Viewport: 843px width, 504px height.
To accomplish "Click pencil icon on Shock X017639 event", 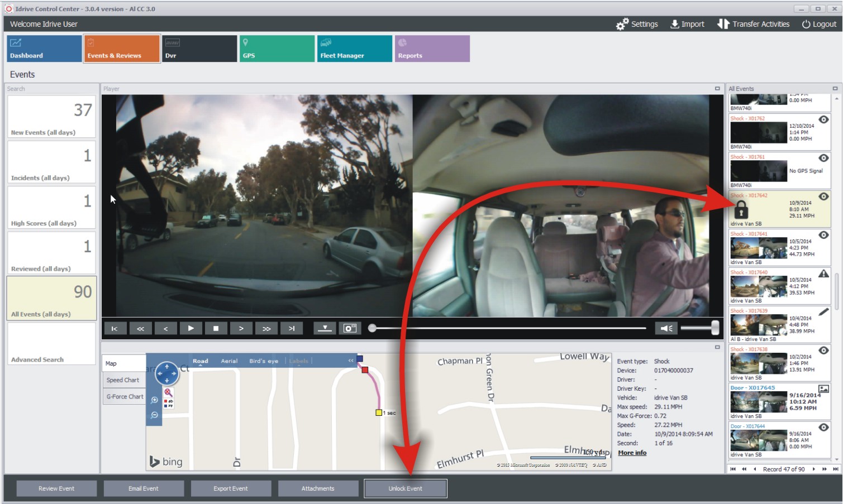I will [823, 312].
